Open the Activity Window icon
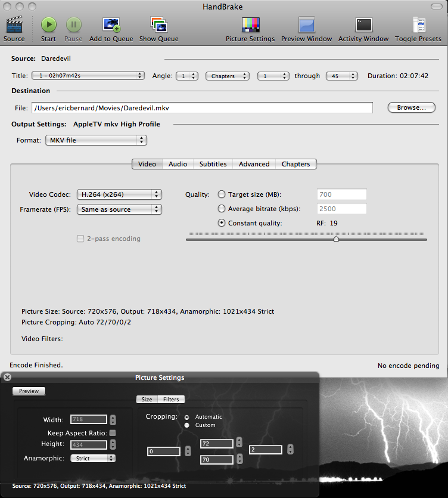The width and height of the screenshot is (448, 498). click(x=363, y=25)
